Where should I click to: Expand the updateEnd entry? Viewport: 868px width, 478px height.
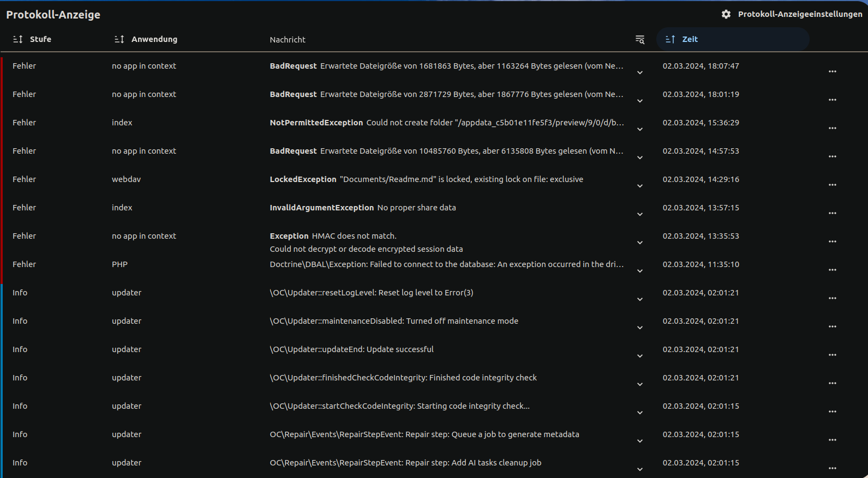pyautogui.click(x=640, y=356)
